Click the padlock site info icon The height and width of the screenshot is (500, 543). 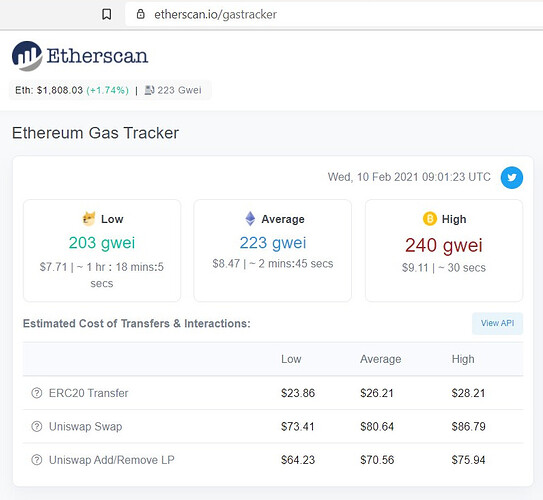pos(141,14)
